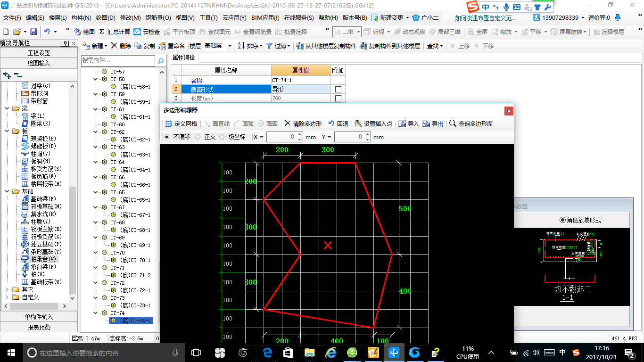Screen dimensions: 644x362
Task: Click 清除多边形 clear polygon
Action: point(303,123)
